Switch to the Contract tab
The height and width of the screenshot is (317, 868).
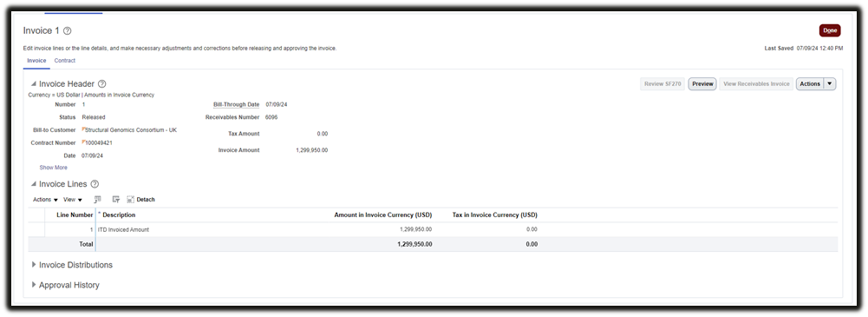pos(65,61)
